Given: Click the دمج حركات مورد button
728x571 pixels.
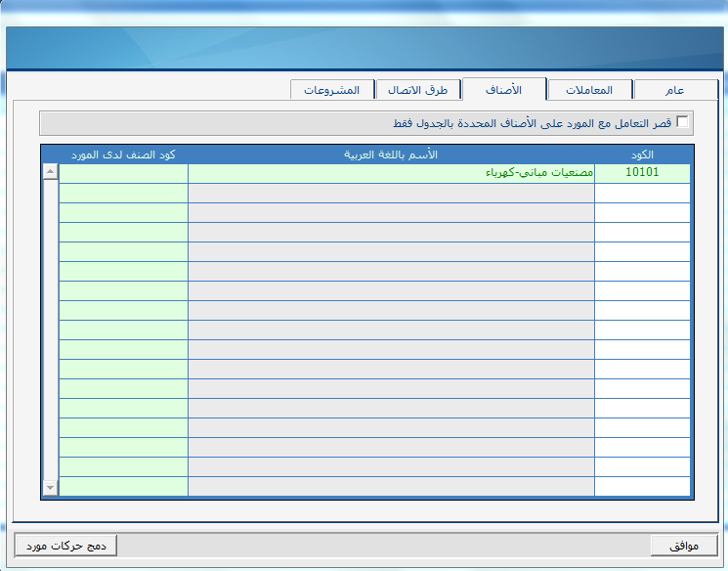Looking at the screenshot, I should pos(65,546).
